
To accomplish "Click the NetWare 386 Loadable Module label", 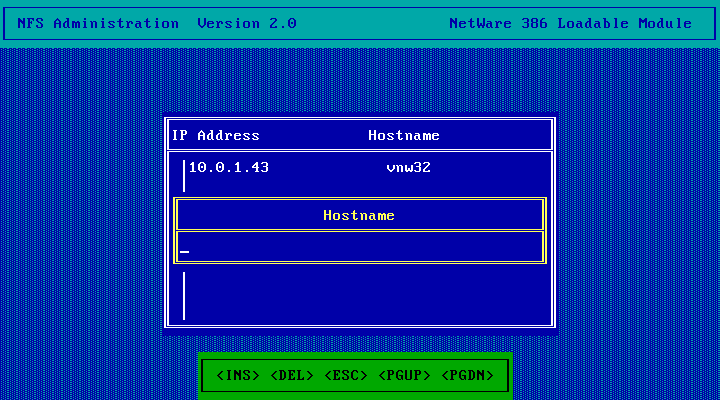I will (x=570, y=23).
